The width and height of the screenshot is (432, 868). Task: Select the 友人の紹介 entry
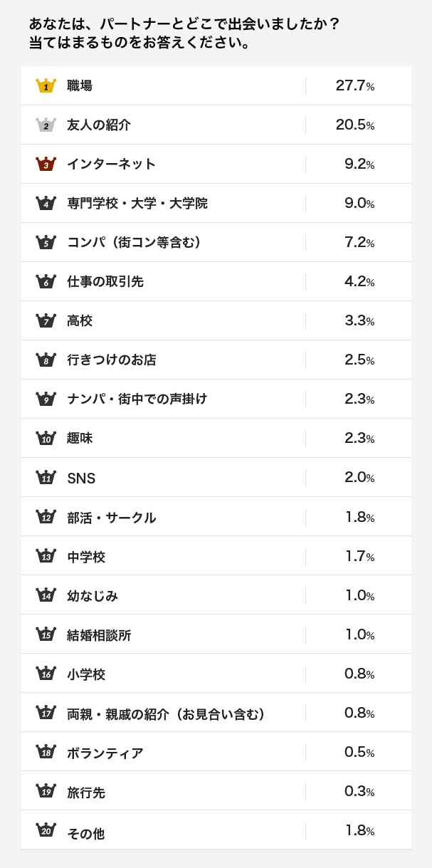pos(99,125)
